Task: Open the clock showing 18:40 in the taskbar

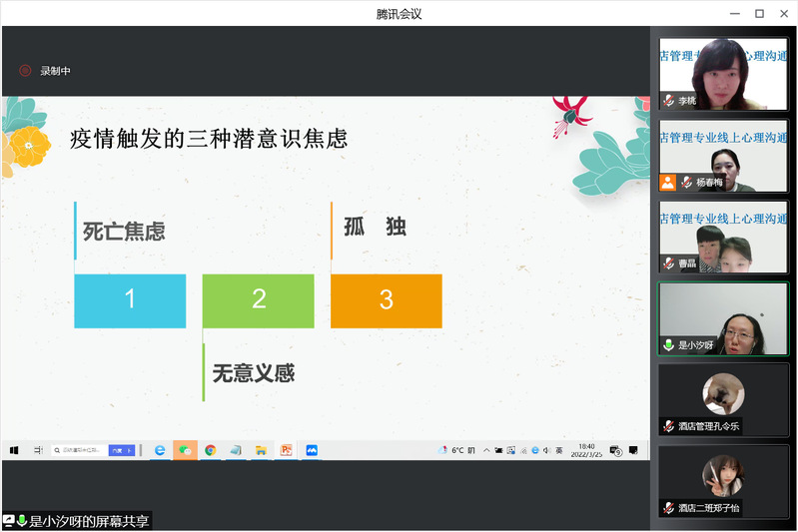Action: [586, 450]
